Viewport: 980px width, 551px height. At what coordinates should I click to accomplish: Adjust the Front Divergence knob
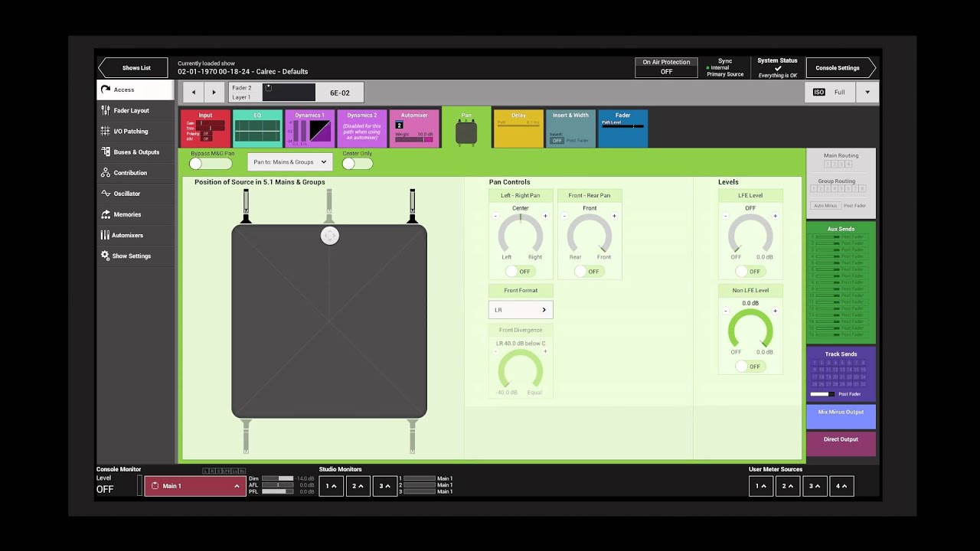[x=521, y=369]
